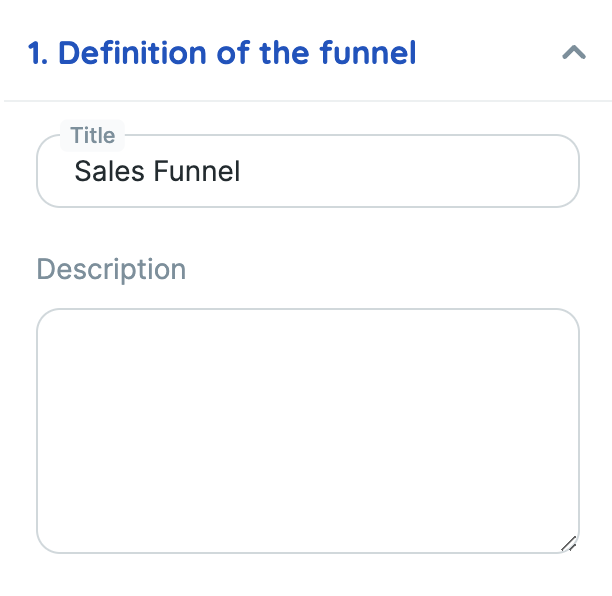Click the word funnel in the blue heading
The image size is (612, 596).
tap(368, 53)
